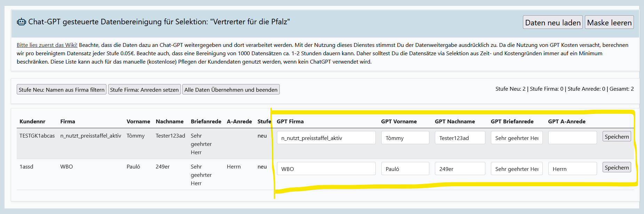Focus GPT Firma field containing n_nutzt_preisstaffel_aktiv
The height and width of the screenshot is (214, 644).
coord(326,138)
